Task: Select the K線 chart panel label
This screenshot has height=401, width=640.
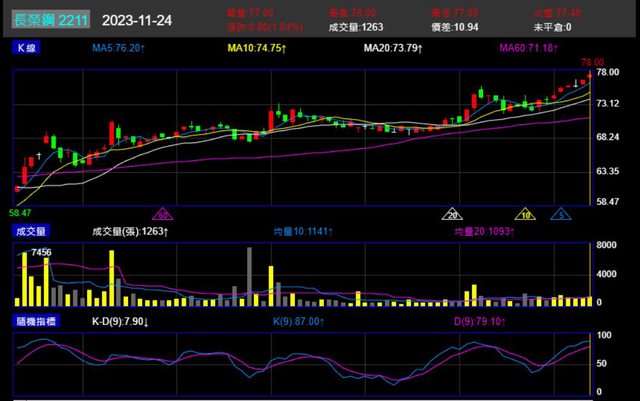Action: [x=27, y=48]
